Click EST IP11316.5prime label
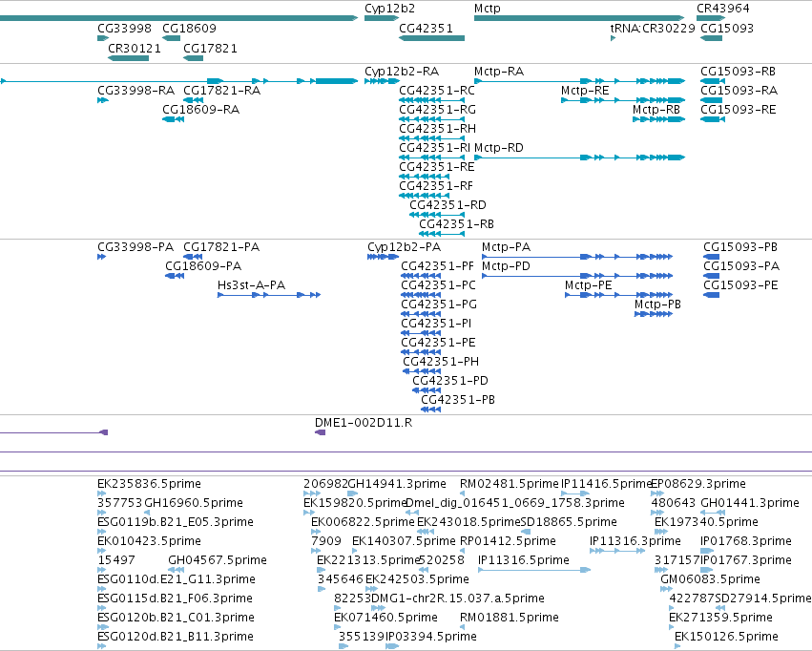Viewport: 812px width, 651px height. [524, 560]
